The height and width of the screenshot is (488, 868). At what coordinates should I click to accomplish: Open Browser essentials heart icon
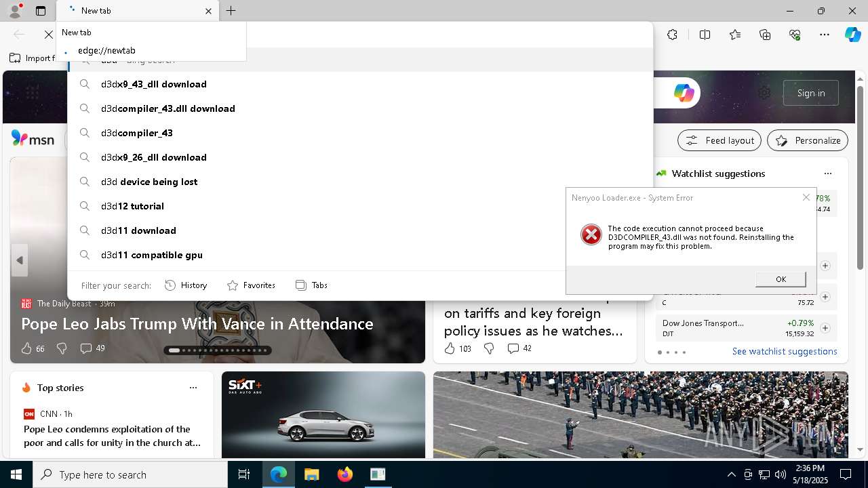(795, 35)
